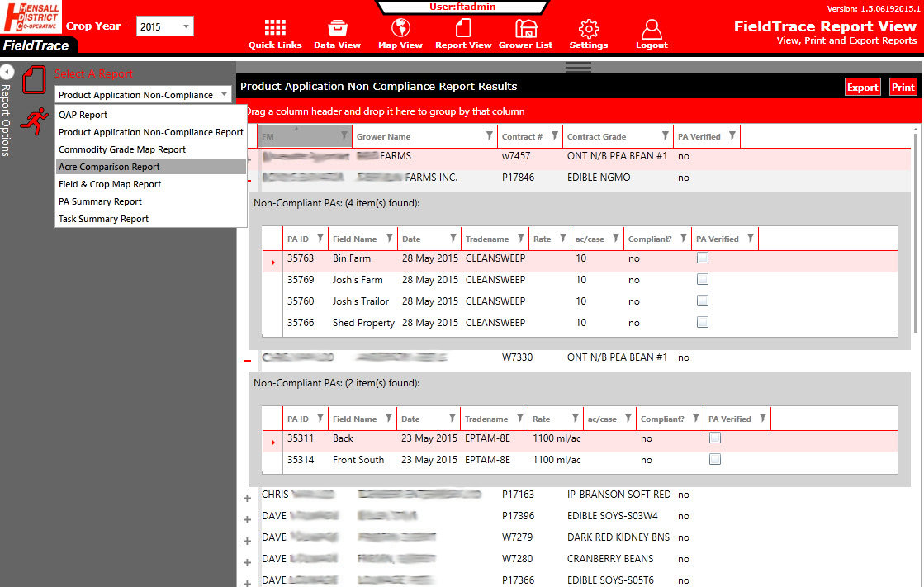Expand the P17366 contract row
The height and width of the screenshot is (587, 924).
click(x=247, y=584)
